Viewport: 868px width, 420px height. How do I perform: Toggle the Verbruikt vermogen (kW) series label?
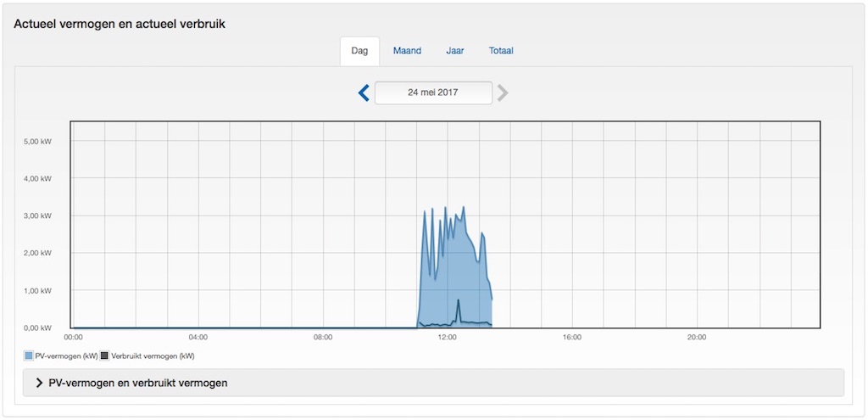[x=152, y=356]
